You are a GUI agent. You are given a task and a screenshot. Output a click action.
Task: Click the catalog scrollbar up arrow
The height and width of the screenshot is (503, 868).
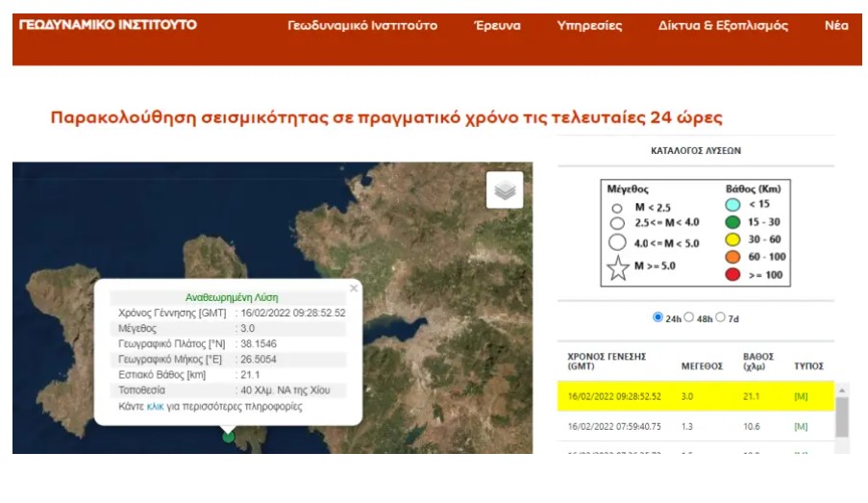tap(842, 390)
